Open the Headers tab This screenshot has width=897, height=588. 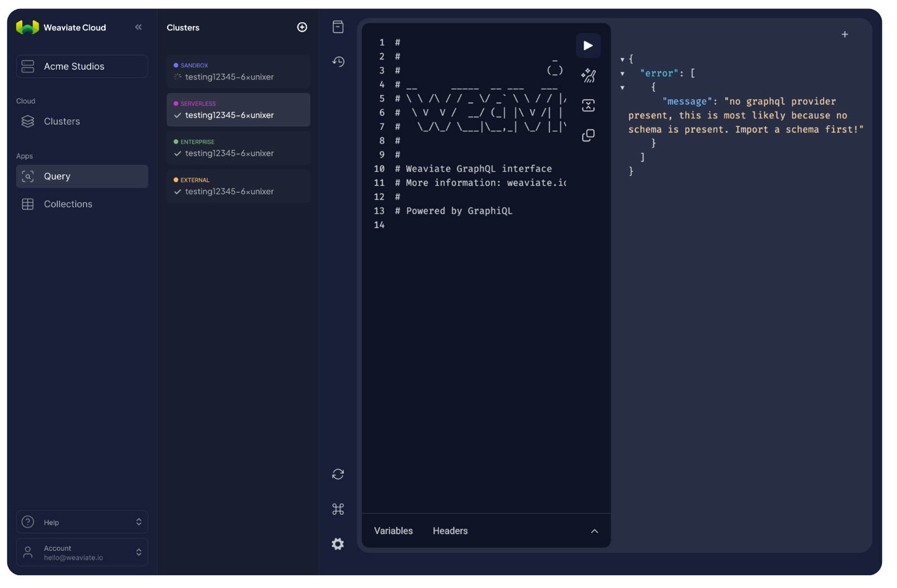[x=451, y=531]
